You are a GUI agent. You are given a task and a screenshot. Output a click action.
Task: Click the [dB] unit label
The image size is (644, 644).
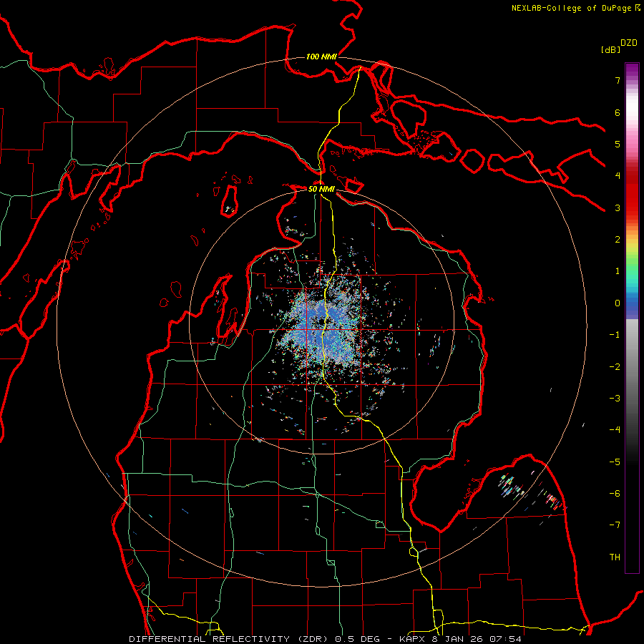610,49
